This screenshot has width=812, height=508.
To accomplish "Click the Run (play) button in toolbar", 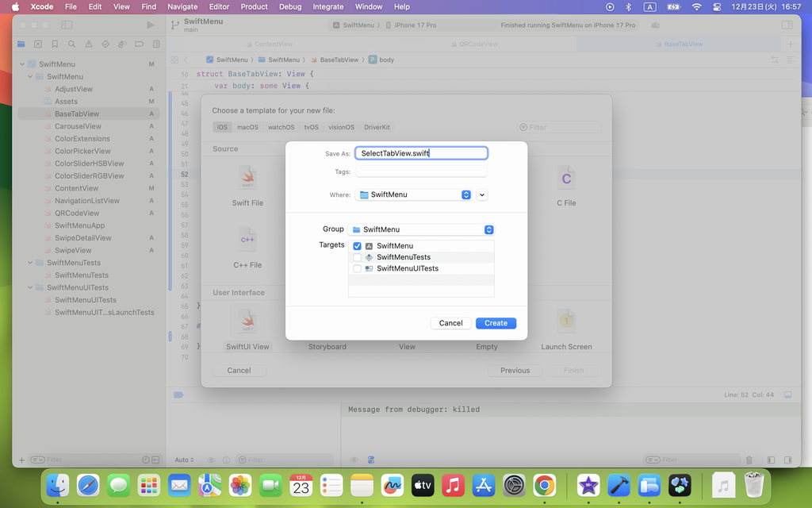I will [x=151, y=25].
